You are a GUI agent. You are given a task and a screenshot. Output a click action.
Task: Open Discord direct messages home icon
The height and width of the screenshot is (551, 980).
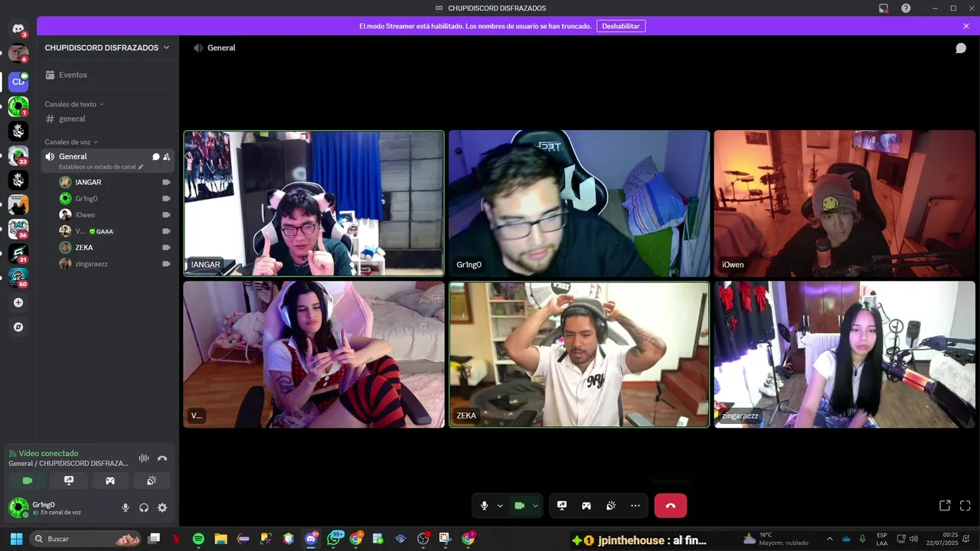point(18,29)
